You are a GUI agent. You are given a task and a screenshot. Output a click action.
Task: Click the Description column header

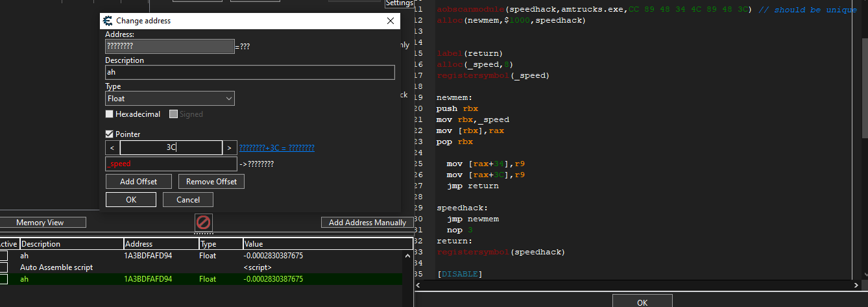[71, 244]
